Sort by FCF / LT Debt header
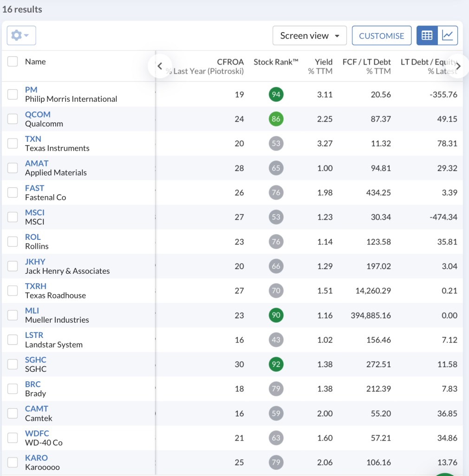Image resolution: width=469 pixels, height=476 pixels. pos(366,62)
